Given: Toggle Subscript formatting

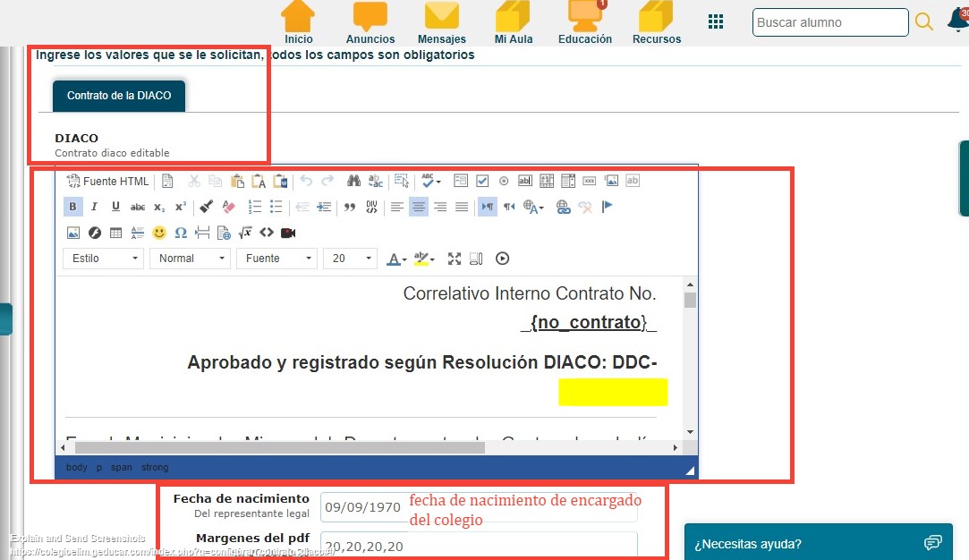Looking at the screenshot, I should pyautogui.click(x=159, y=207).
